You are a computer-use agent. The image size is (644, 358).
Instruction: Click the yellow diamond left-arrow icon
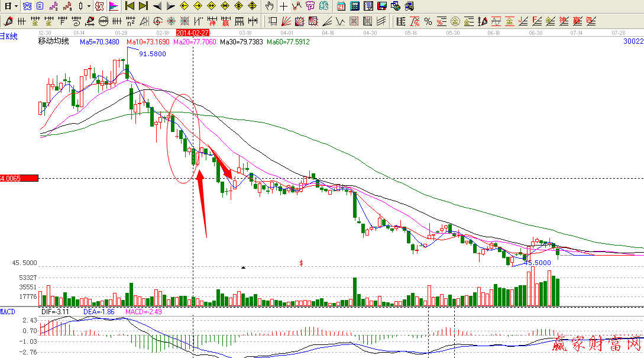tap(184, 7)
